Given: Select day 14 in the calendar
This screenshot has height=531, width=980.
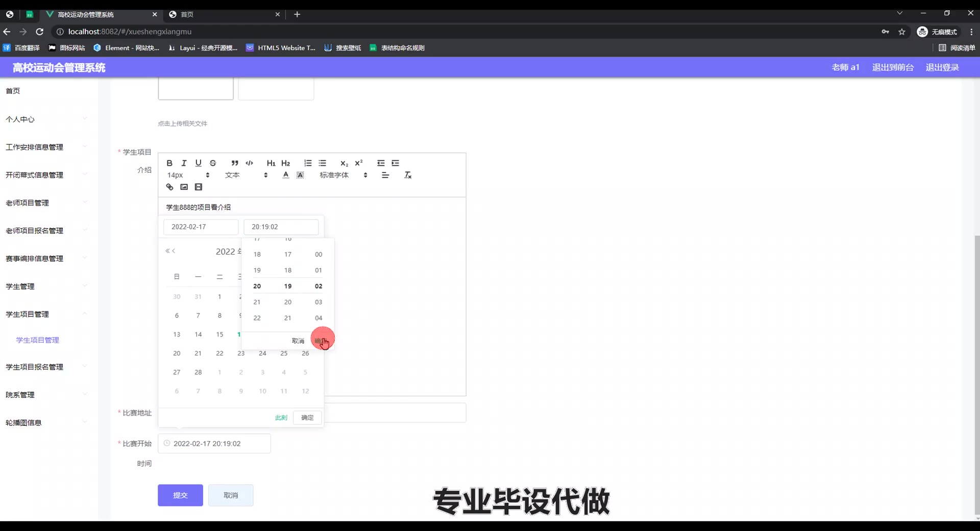Looking at the screenshot, I should tap(198, 334).
